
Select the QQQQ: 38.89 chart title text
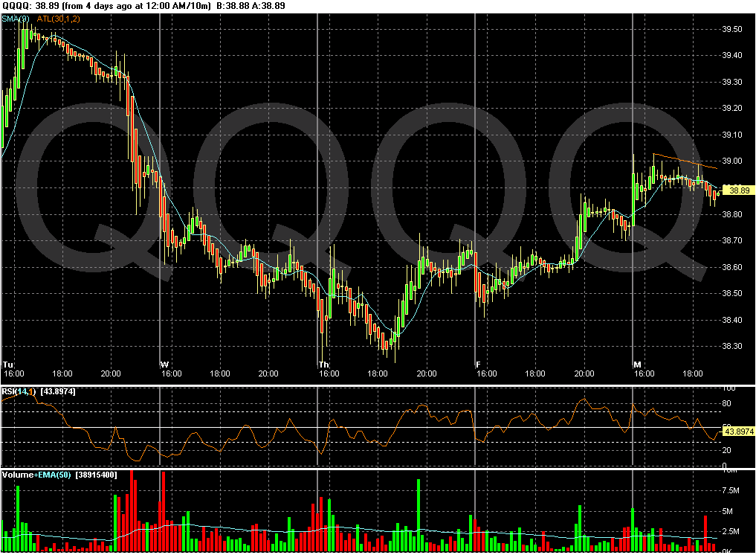pos(30,6)
